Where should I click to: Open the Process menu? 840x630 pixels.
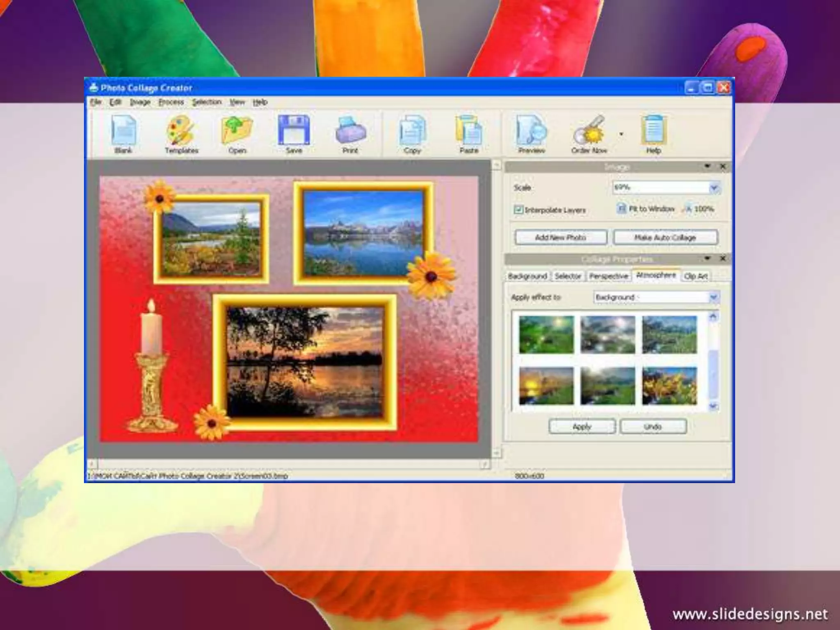pos(171,102)
